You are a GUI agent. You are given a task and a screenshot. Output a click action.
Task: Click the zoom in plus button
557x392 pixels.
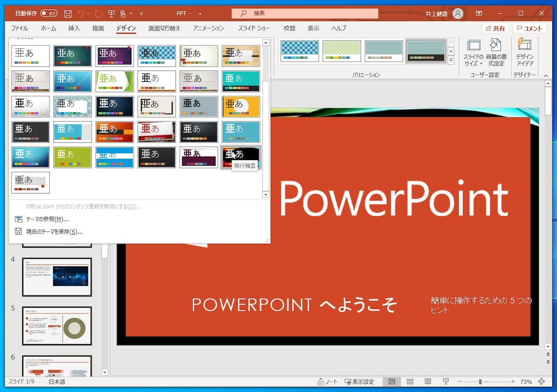tap(513, 381)
